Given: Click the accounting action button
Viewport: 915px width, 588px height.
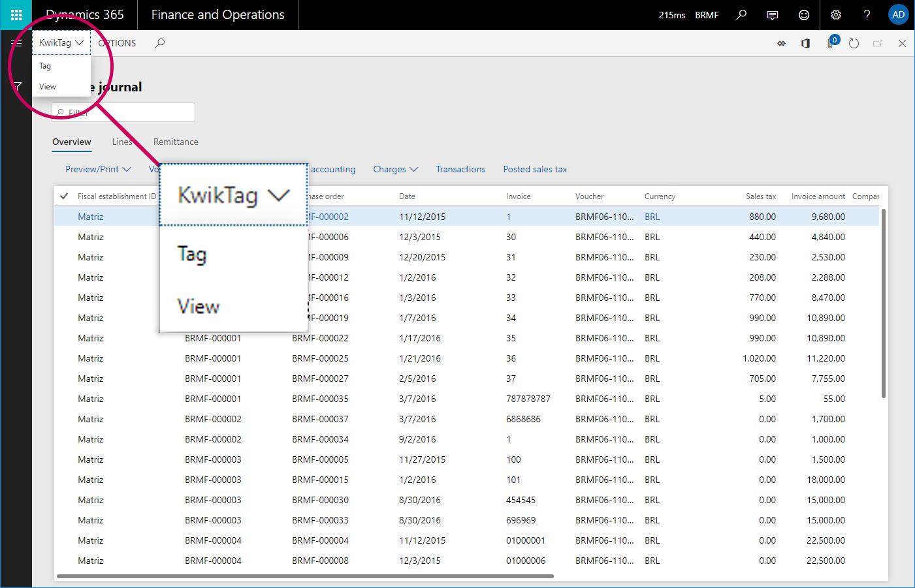Looking at the screenshot, I should 333,169.
